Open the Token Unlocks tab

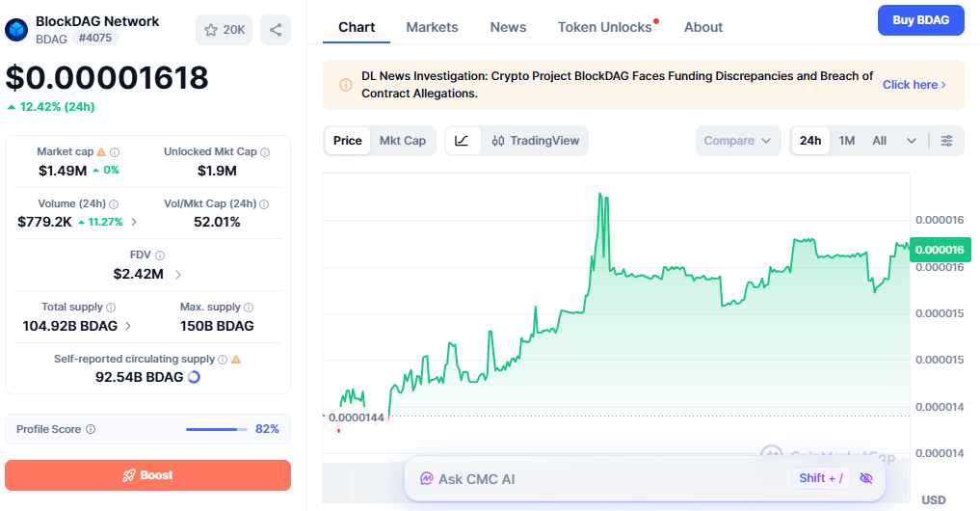point(605,28)
